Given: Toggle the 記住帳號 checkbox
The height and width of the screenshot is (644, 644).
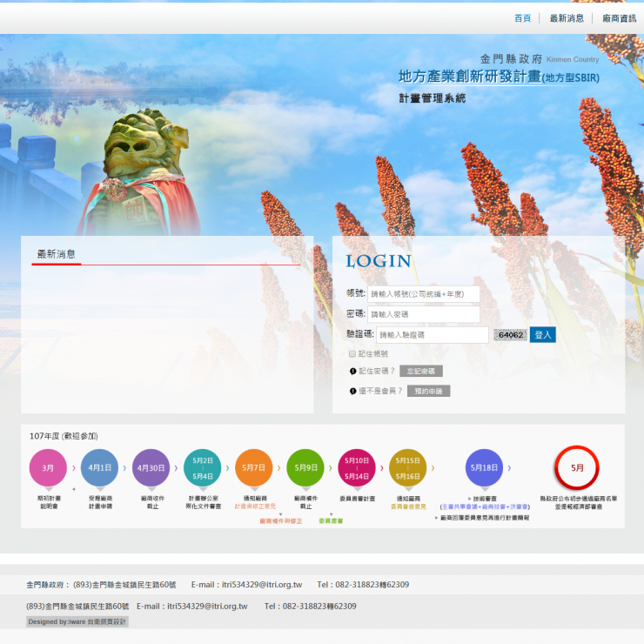Looking at the screenshot, I should tap(352, 354).
